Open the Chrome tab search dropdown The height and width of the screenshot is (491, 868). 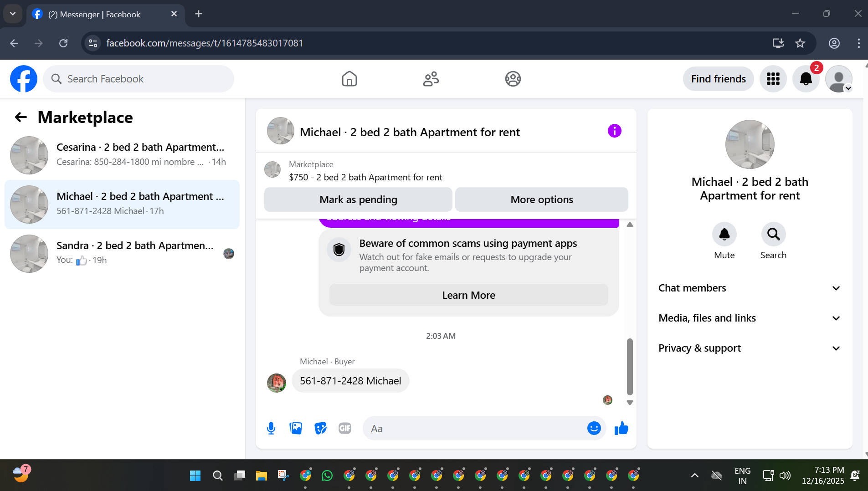click(x=13, y=14)
